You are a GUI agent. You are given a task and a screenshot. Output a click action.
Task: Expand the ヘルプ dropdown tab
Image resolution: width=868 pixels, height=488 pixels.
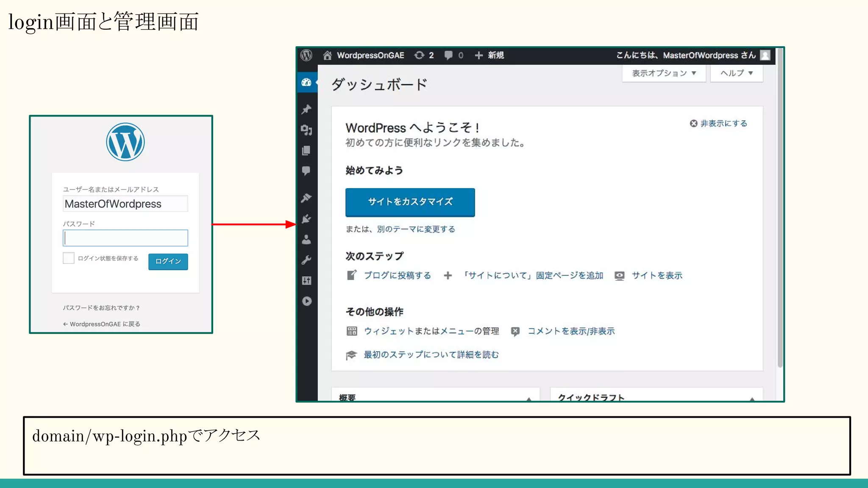pos(737,73)
